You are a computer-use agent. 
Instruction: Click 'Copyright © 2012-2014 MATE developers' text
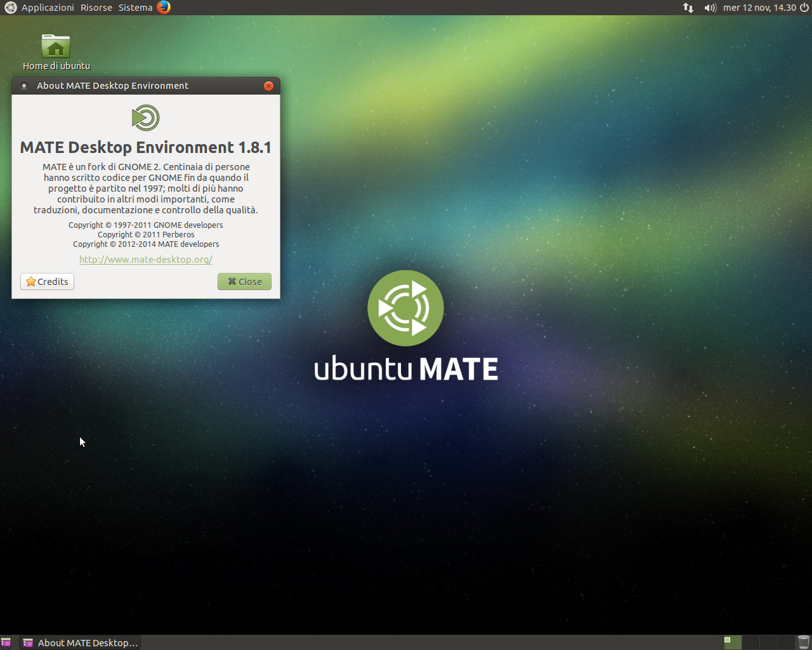pyautogui.click(x=146, y=244)
